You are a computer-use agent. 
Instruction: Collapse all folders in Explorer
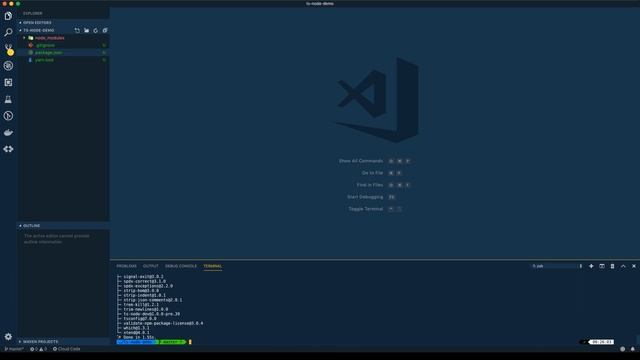click(105, 31)
